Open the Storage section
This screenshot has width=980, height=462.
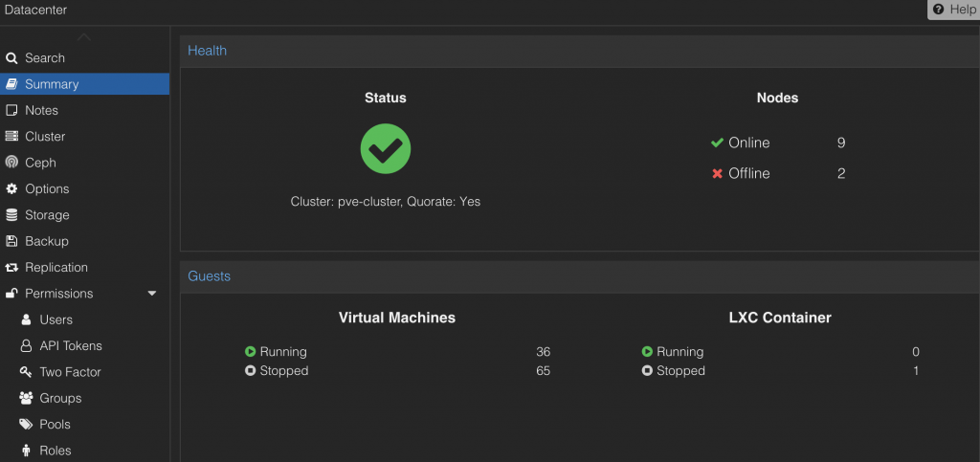(x=84, y=215)
